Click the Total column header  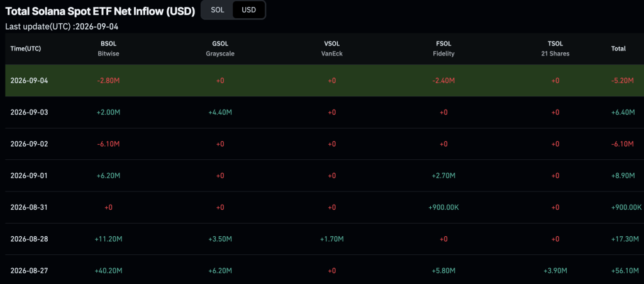pos(618,48)
